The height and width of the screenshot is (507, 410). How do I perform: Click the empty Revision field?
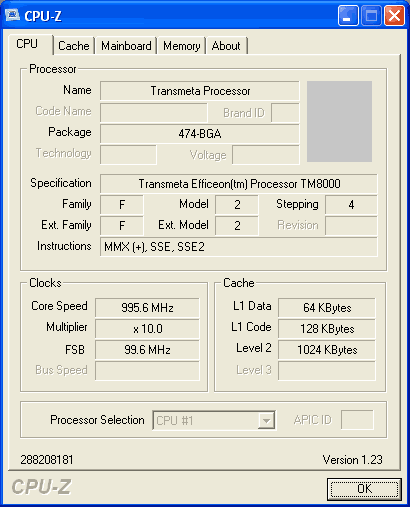(x=351, y=226)
